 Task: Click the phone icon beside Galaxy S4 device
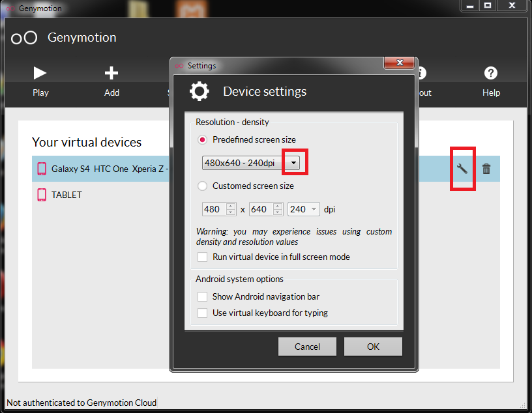pyautogui.click(x=42, y=169)
